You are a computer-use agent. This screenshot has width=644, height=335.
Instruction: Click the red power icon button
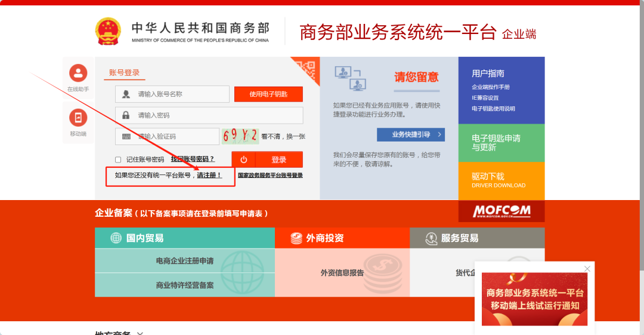(243, 159)
